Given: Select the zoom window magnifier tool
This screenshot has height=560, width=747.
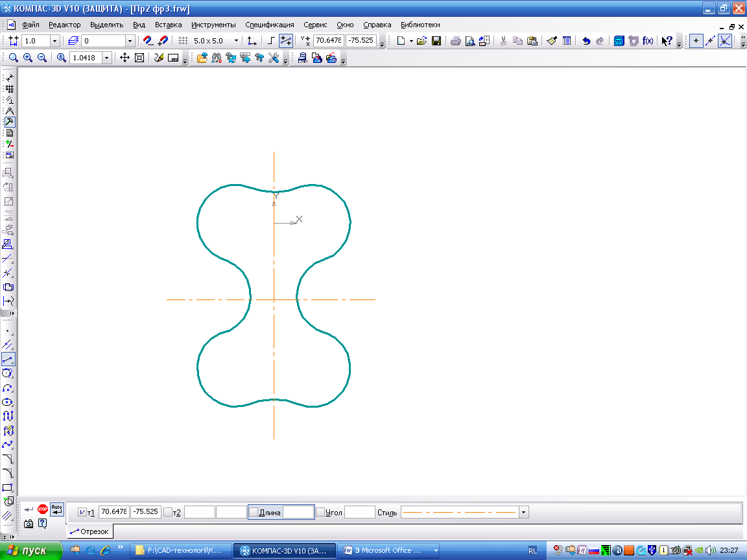Looking at the screenshot, I should (x=14, y=58).
